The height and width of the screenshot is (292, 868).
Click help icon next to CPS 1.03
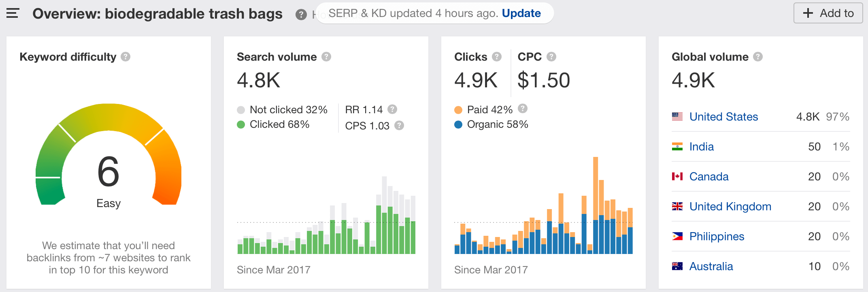pos(399,125)
